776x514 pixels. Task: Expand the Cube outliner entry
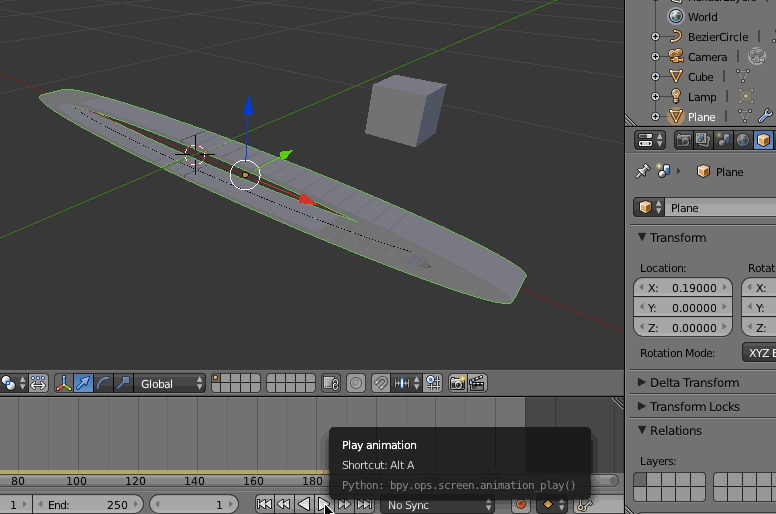click(x=655, y=77)
